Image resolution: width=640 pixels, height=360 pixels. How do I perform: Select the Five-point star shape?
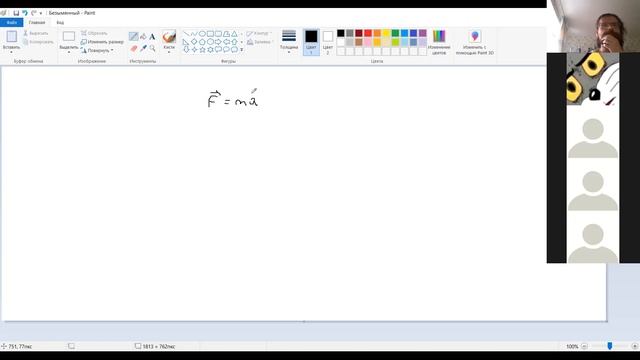(202, 49)
